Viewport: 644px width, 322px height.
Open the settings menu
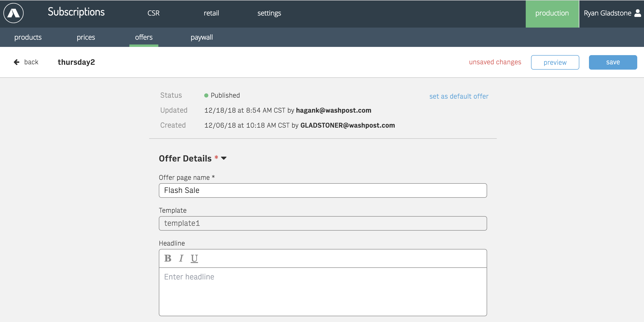pos(269,13)
